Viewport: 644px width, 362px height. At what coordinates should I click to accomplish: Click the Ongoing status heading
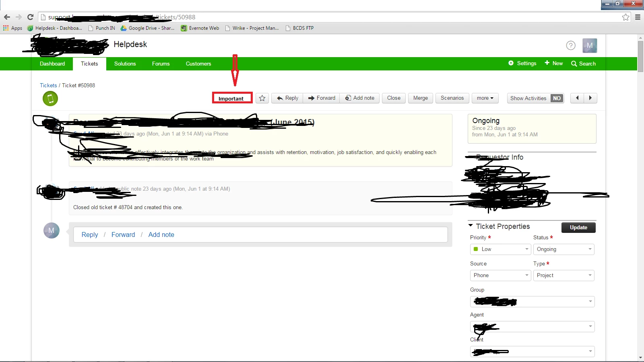pyautogui.click(x=486, y=121)
